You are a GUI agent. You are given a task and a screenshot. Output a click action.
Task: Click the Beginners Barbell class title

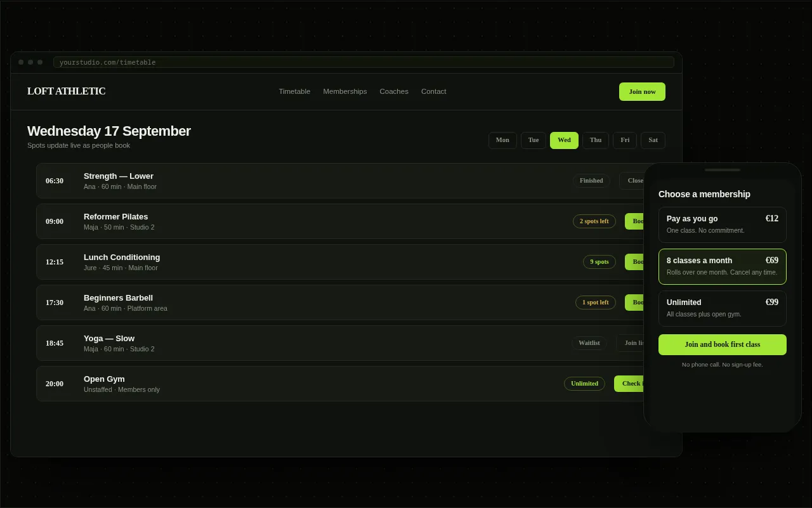(x=118, y=298)
